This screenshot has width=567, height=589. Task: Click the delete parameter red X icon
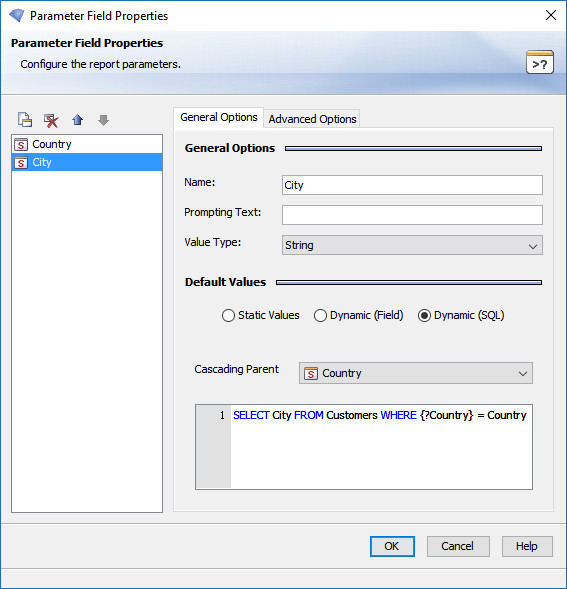coord(51,120)
